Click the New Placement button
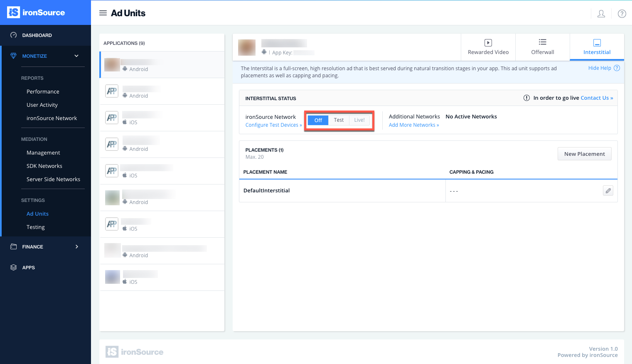The height and width of the screenshot is (364, 632). [584, 153]
